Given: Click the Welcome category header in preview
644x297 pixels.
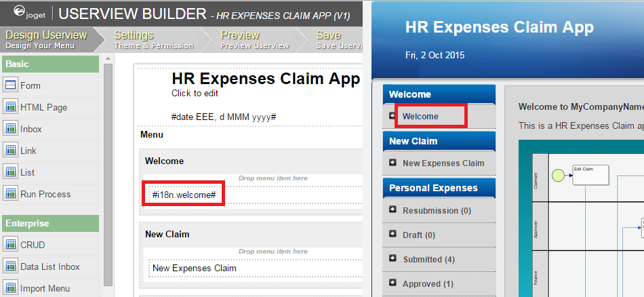Looking at the screenshot, I should tap(439, 94).
